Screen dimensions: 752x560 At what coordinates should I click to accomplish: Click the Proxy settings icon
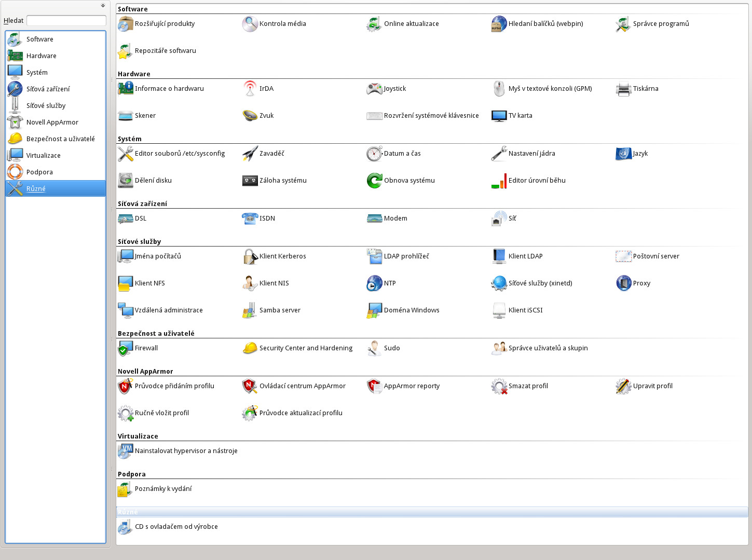tap(623, 283)
